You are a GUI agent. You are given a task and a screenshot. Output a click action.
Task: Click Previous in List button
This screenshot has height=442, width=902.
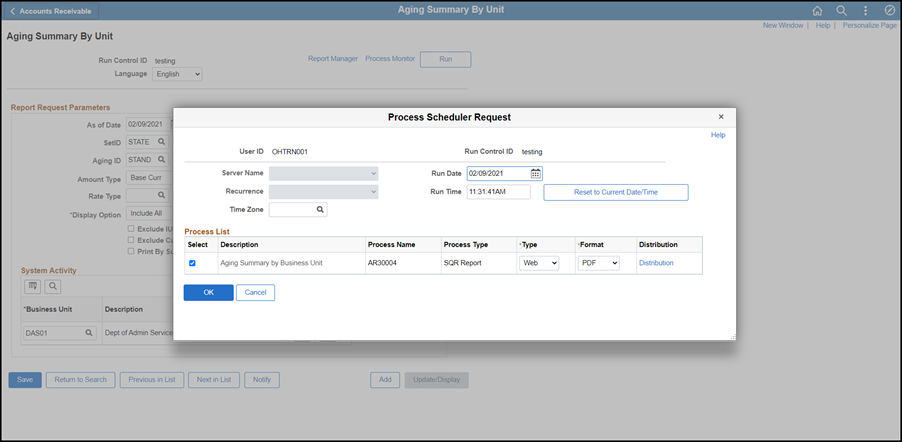[x=152, y=380]
